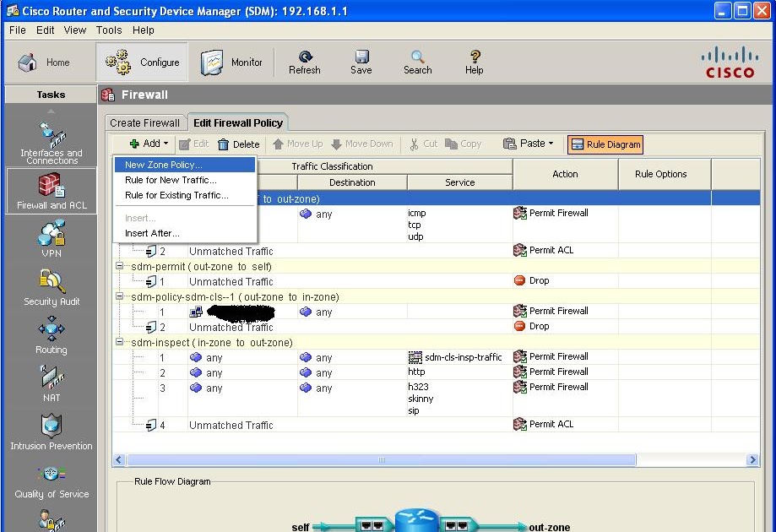
Task: Select the Edit Firewall Policy tab
Action: (x=238, y=122)
